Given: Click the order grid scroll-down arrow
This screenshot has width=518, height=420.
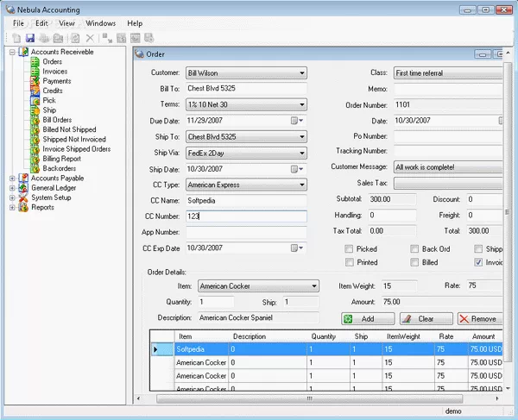Looking at the screenshot, I should coord(508,388).
